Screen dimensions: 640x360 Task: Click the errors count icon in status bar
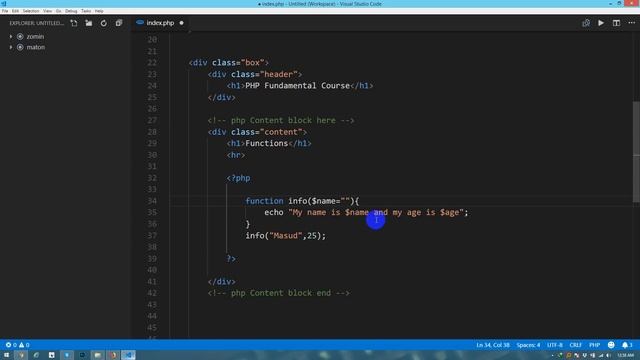[8, 345]
